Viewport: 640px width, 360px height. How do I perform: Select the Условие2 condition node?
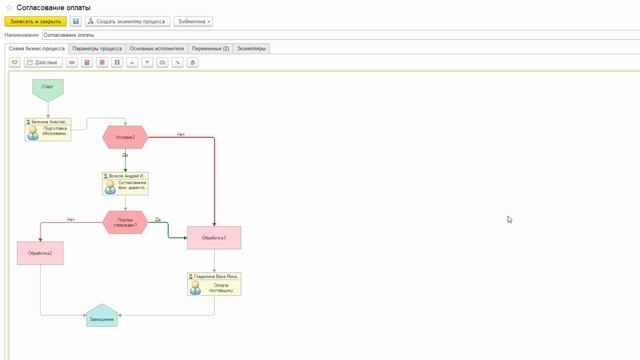click(x=125, y=138)
